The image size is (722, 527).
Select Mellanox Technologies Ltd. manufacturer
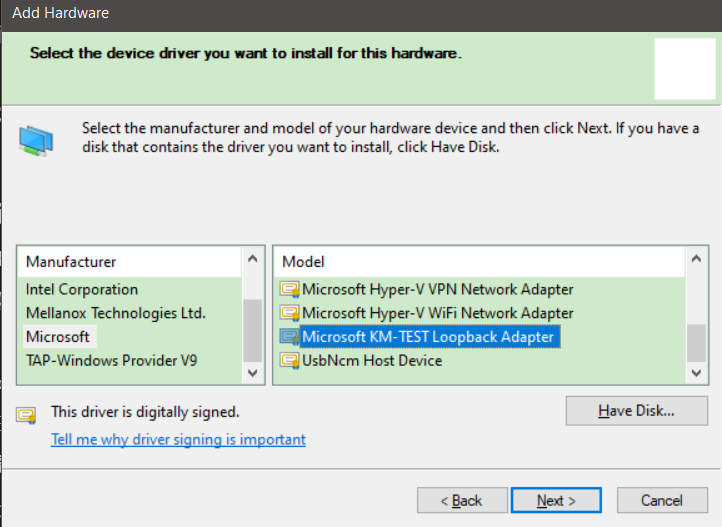click(x=115, y=313)
